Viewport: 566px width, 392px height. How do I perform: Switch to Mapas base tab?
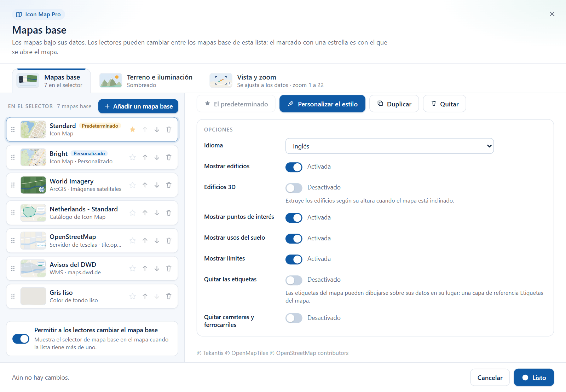pos(52,81)
